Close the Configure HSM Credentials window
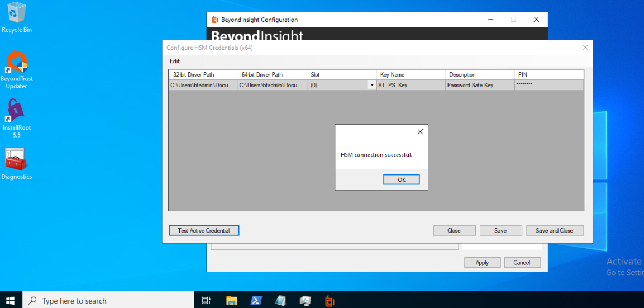This screenshot has width=644, height=308. pyautogui.click(x=585, y=48)
